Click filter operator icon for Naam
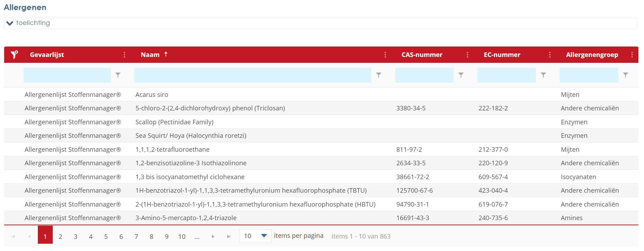Image resolution: width=644 pixels, height=251 pixels. pos(379,75)
